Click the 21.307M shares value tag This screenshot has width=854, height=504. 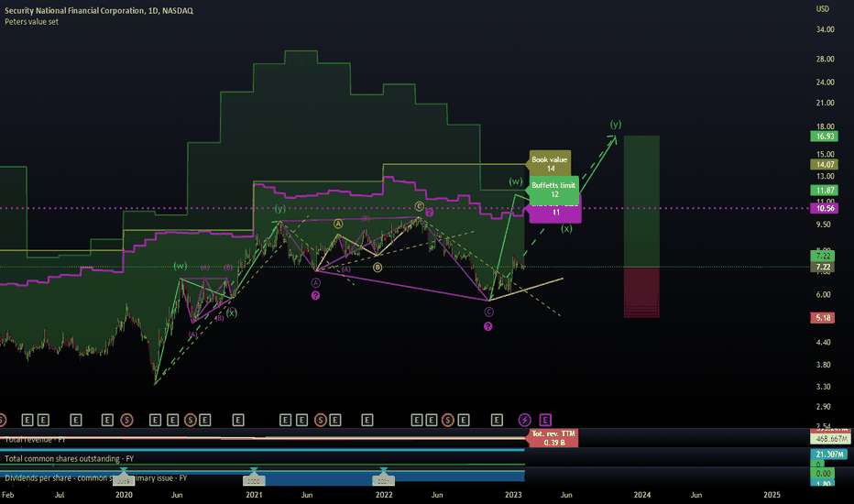click(829, 454)
